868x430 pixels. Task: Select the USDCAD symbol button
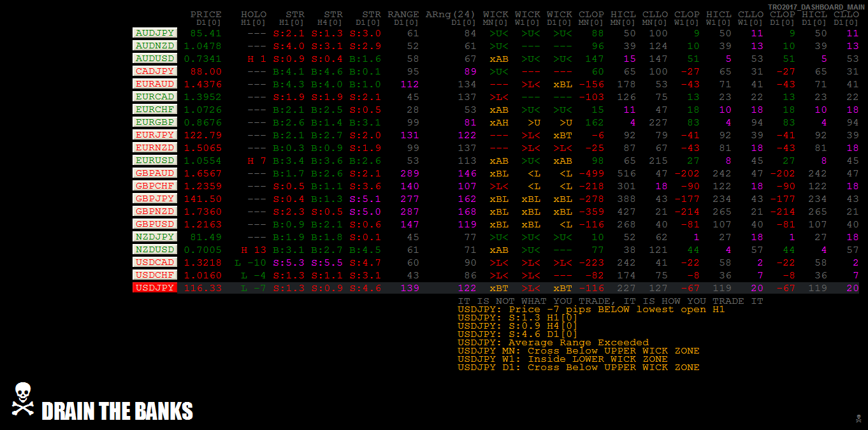(x=155, y=262)
